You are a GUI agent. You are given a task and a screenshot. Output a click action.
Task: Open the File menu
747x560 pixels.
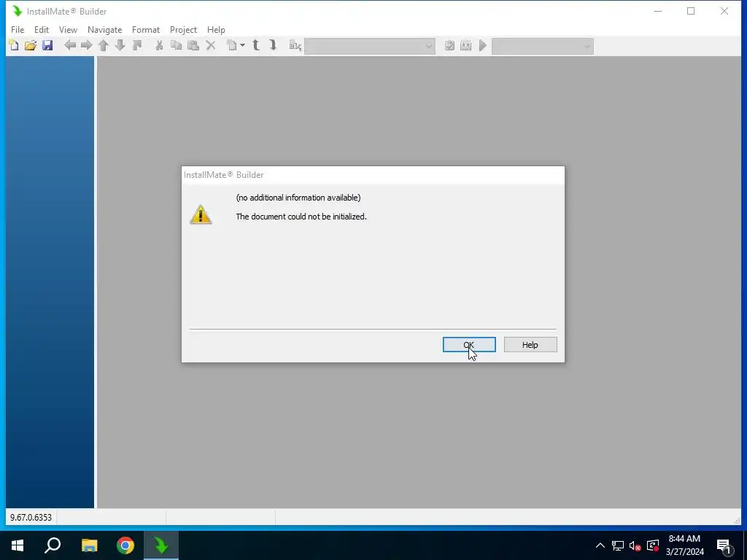(x=18, y=29)
